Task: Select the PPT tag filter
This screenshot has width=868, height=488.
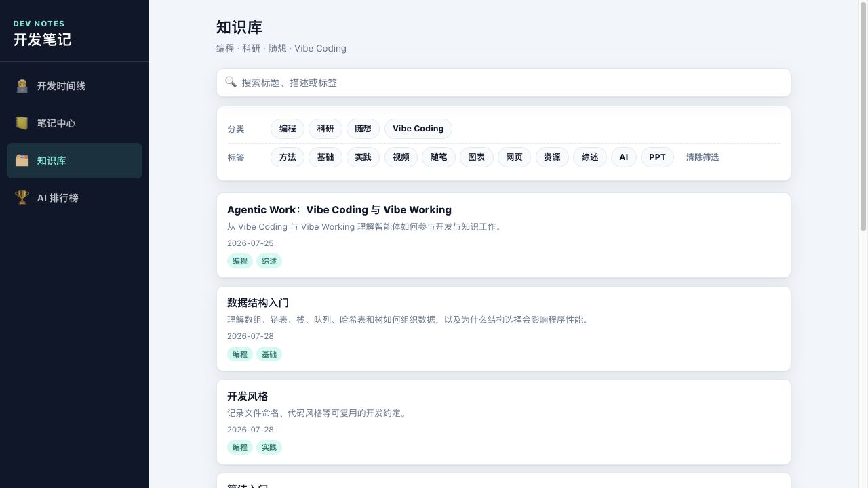Action: pyautogui.click(x=657, y=157)
